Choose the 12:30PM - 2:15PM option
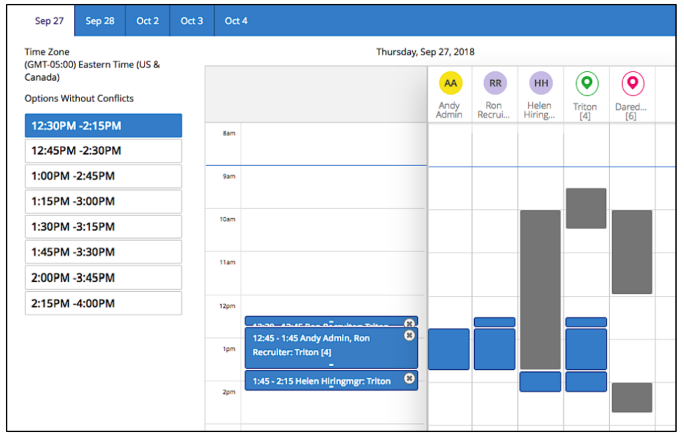Viewport: 684px width, 434px height. click(x=103, y=126)
